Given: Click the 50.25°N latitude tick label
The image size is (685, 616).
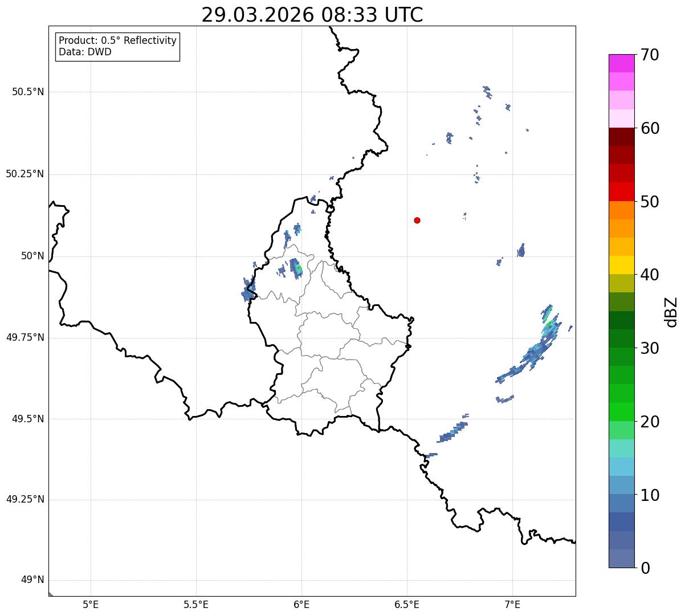Looking at the screenshot, I should [25, 174].
